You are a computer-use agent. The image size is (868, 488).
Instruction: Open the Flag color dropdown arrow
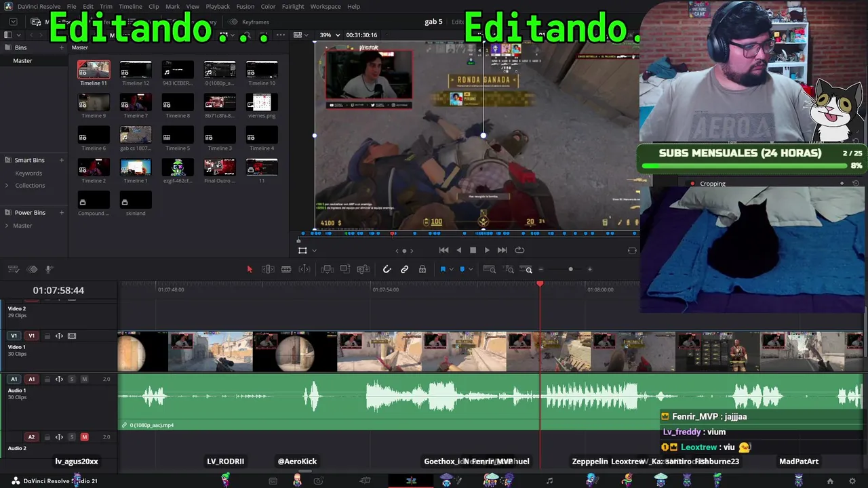click(451, 270)
